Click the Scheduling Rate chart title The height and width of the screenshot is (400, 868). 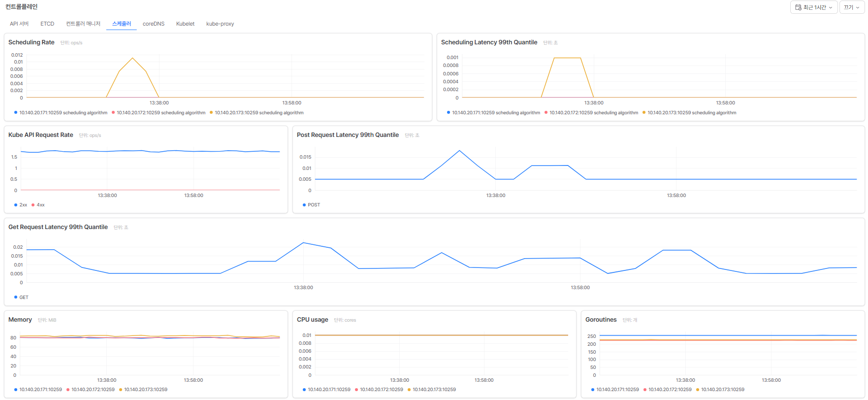tap(32, 42)
